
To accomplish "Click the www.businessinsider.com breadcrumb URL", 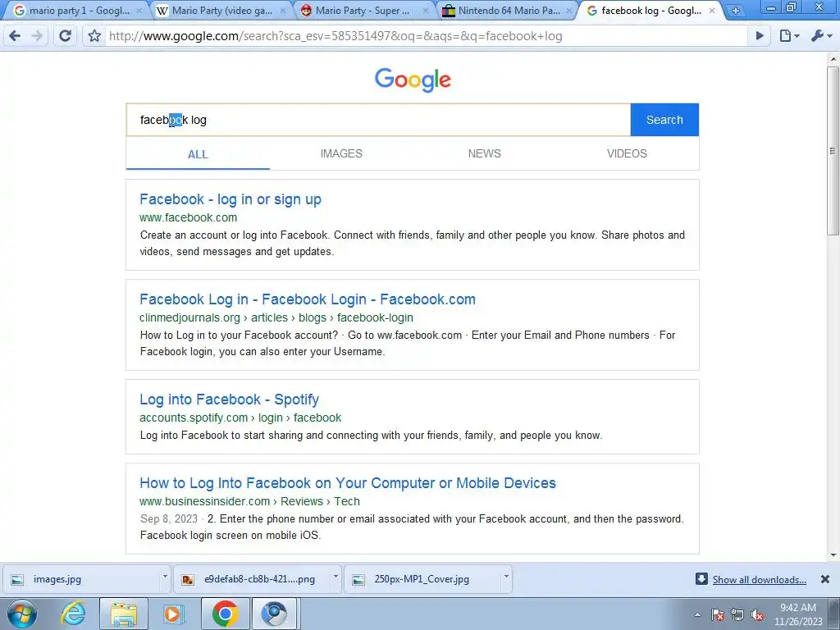I will [x=249, y=501].
